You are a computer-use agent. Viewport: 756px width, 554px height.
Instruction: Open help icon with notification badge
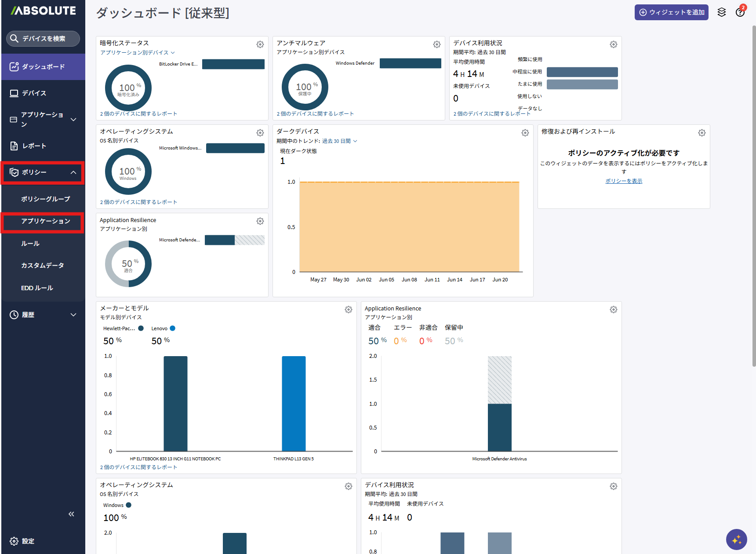click(x=740, y=12)
